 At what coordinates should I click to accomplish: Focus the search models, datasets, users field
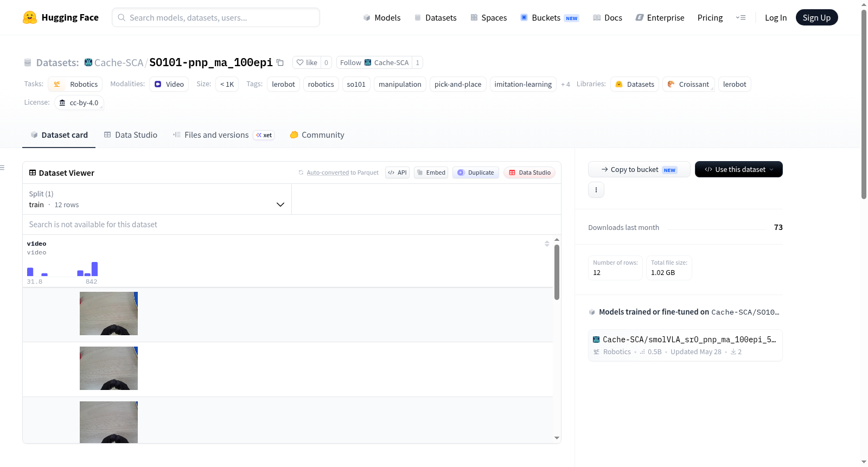point(216,17)
